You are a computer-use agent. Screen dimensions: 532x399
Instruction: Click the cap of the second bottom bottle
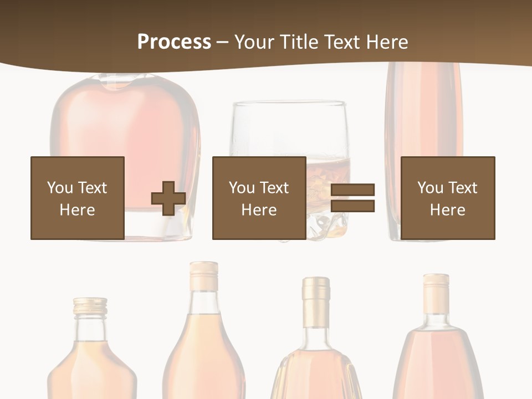pos(204,275)
